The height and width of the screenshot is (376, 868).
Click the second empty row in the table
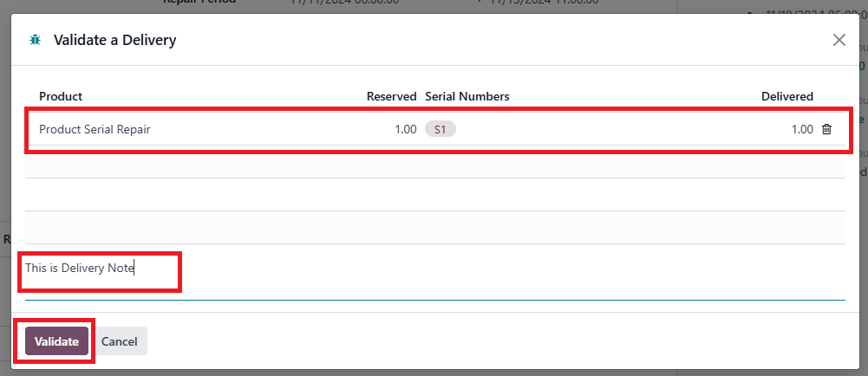point(434,195)
